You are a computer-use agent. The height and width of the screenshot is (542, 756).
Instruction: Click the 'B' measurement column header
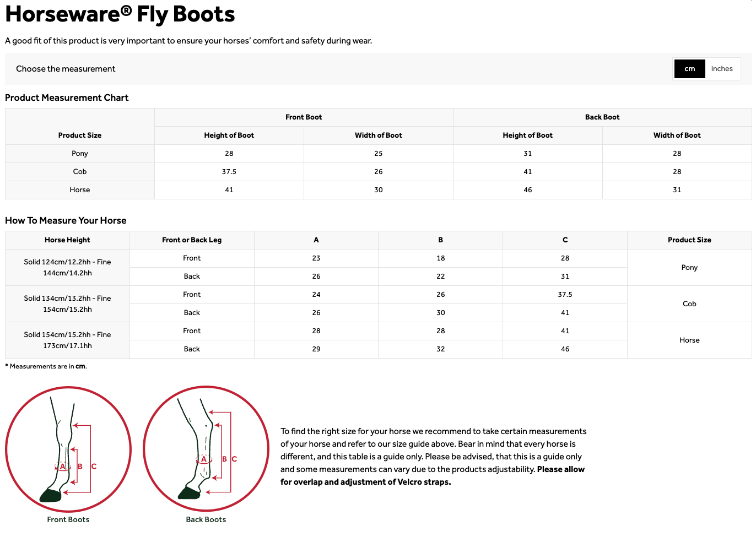coord(441,240)
